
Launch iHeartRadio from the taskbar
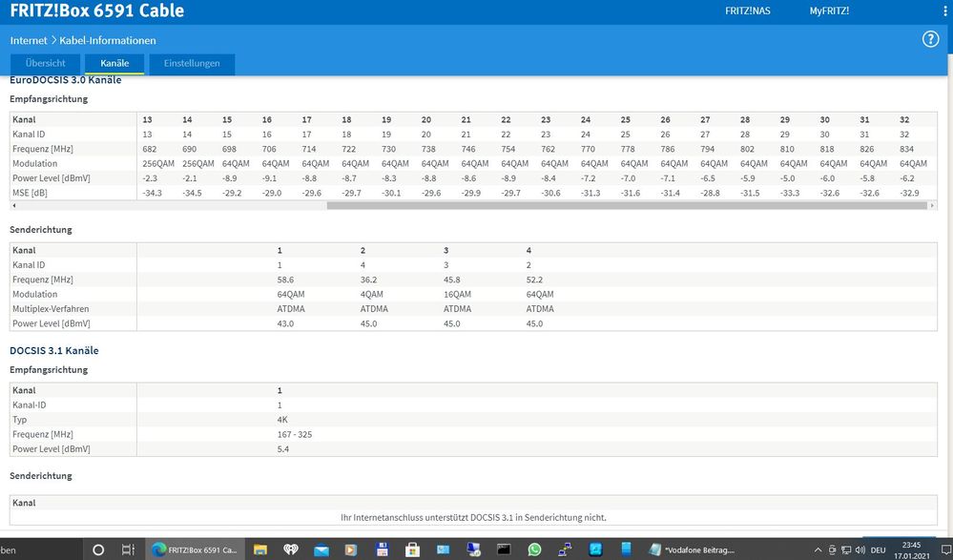tap(290, 550)
